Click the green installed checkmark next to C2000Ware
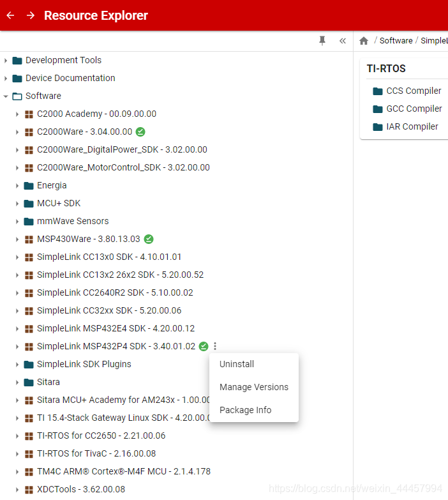Viewport: 448px width, 500px height. pyautogui.click(x=140, y=132)
